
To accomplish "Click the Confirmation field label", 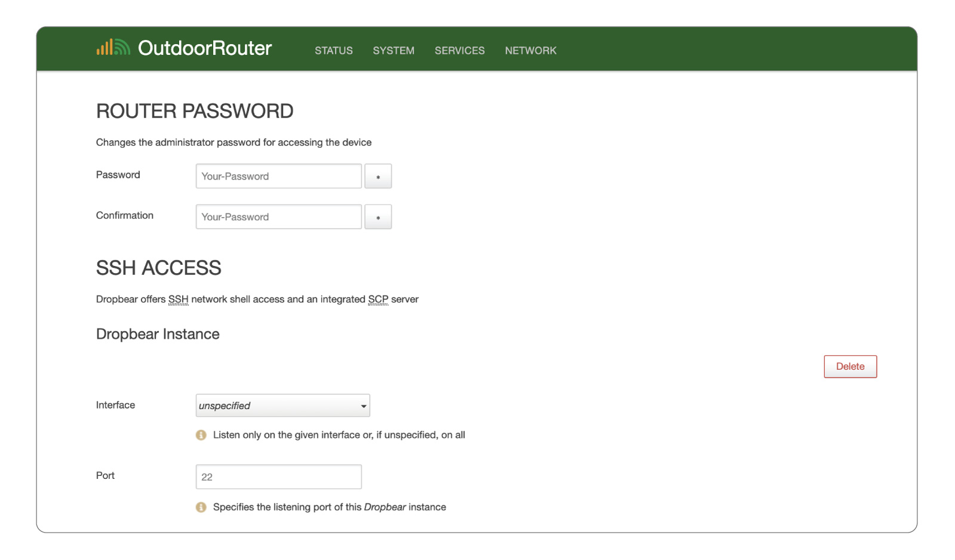I will pos(125,215).
